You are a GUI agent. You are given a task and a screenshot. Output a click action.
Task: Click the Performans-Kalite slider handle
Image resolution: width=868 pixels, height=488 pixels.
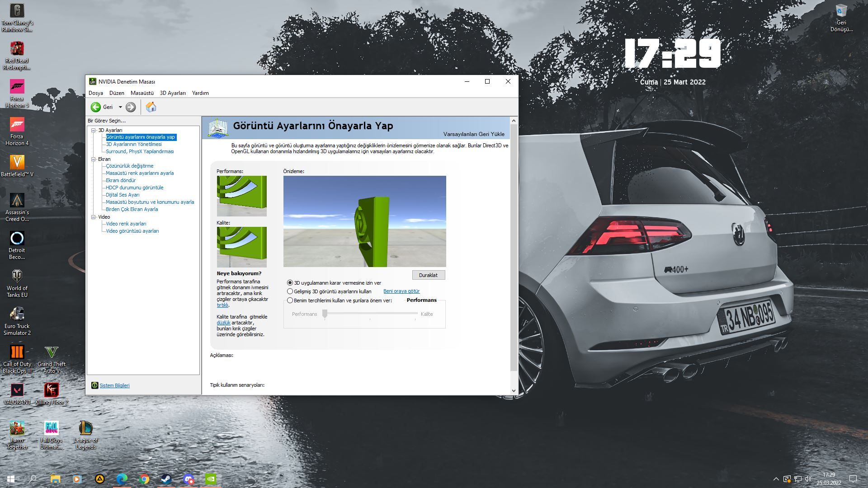pos(325,314)
